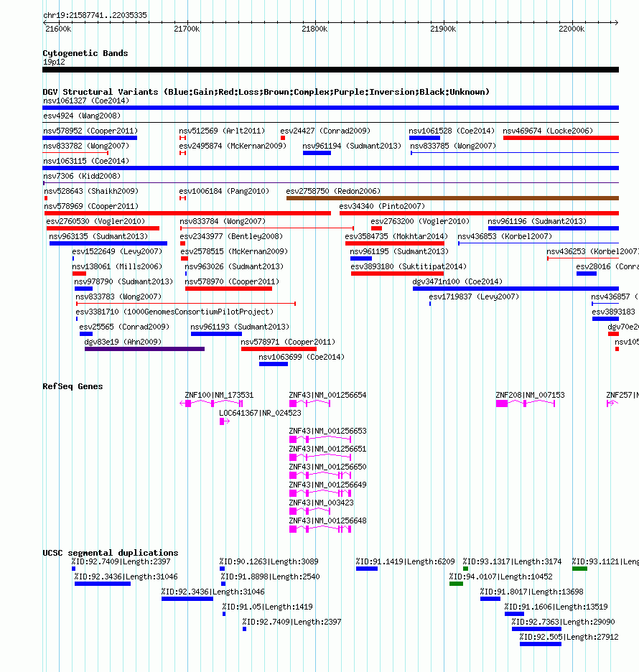Screen dimensions: 639x672
Task: Click the ZNF43|NM_003423 transcript label
Action: coord(322,503)
